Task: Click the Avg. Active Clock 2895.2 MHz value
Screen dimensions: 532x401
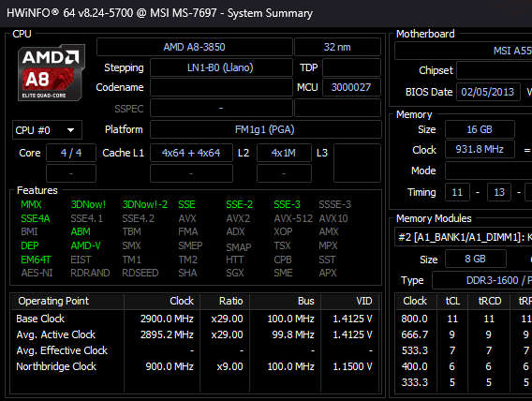Action: pos(167,334)
